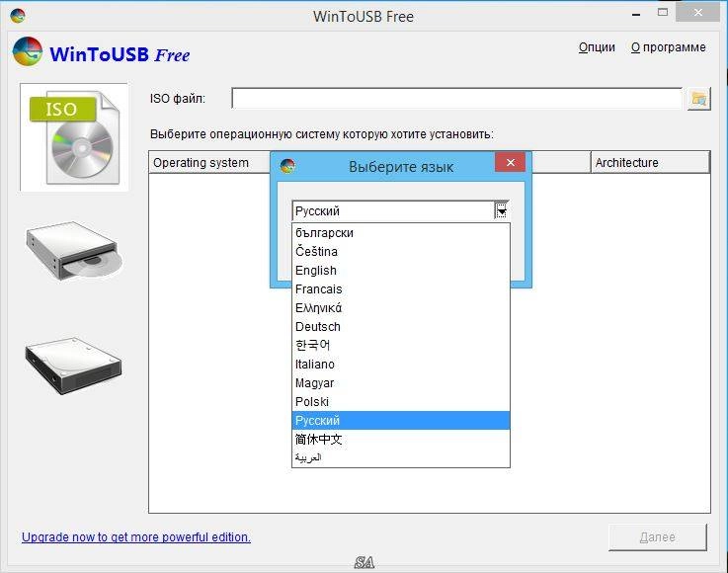Choose Magyar from language list
The width and height of the screenshot is (728, 573).
point(401,383)
